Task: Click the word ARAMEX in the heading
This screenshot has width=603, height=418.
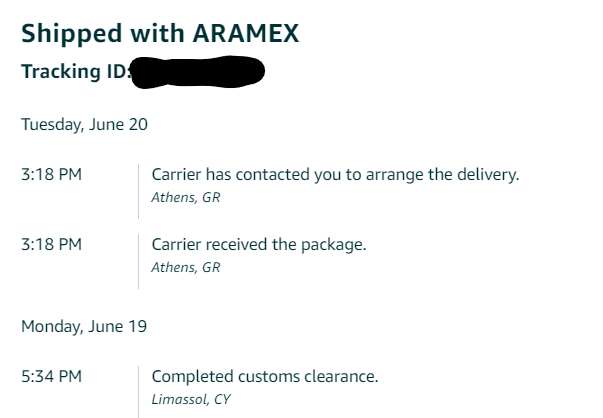Action: coord(246,33)
